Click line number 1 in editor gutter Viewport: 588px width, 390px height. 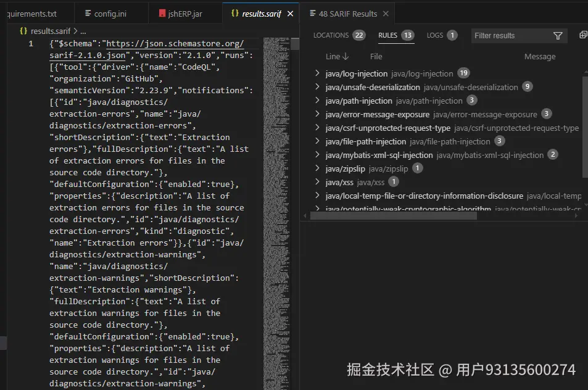(31, 44)
